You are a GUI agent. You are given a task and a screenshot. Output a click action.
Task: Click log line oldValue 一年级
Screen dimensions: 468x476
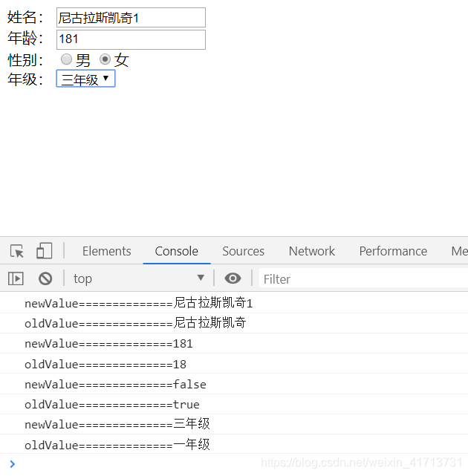click(234, 444)
